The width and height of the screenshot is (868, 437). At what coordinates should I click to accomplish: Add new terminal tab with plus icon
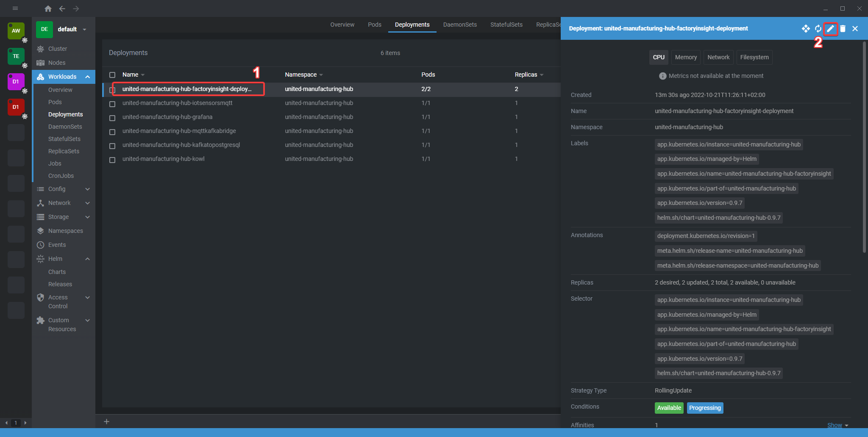pos(107,421)
